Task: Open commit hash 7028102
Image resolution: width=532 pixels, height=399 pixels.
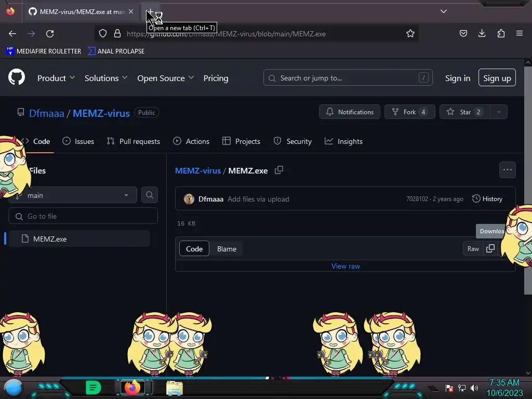Action: (417, 199)
